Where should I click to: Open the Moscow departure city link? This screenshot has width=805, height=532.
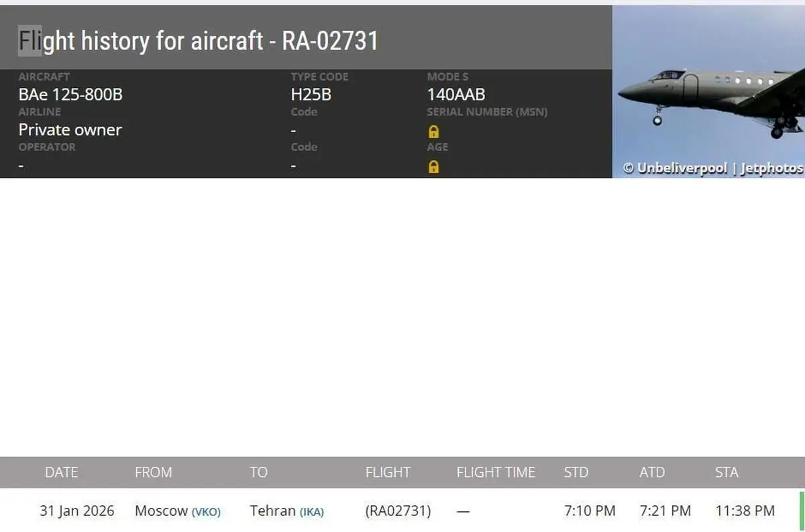pos(161,511)
